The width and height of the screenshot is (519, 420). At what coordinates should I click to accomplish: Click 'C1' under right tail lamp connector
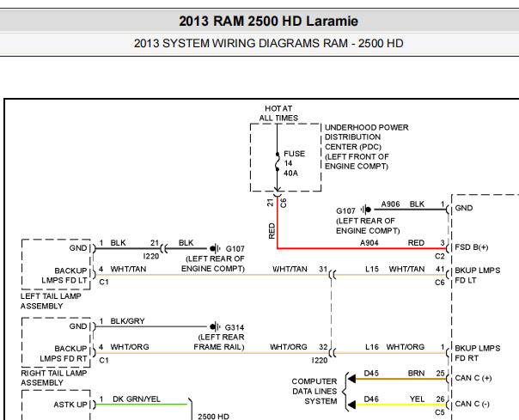click(x=104, y=360)
